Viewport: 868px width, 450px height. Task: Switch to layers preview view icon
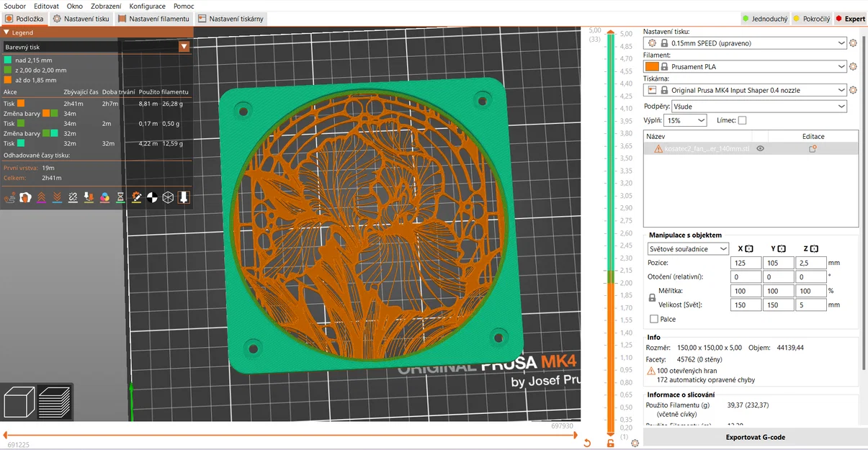54,402
